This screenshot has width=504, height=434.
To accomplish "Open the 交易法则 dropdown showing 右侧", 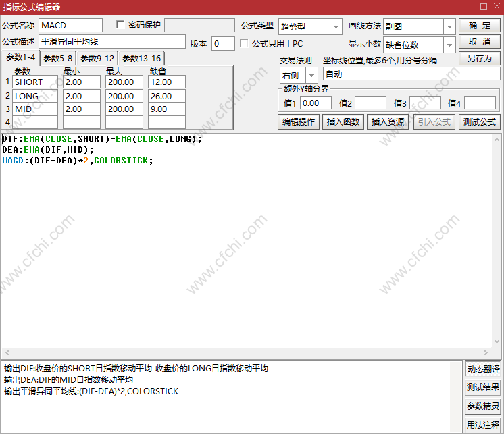I will (311, 76).
